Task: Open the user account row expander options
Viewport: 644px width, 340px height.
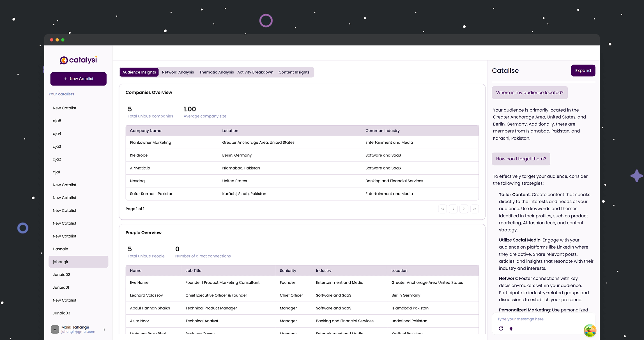Action: tap(104, 329)
